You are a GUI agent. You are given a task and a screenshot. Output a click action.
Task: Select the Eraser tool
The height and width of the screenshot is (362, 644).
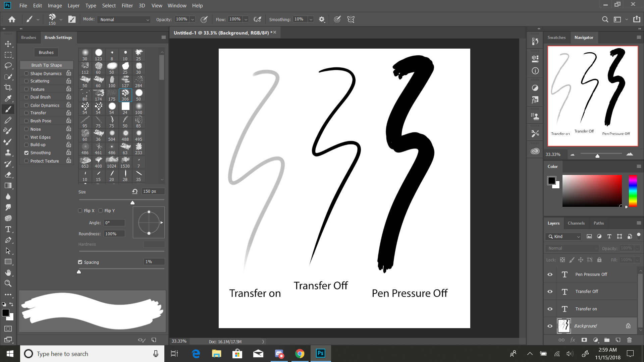point(8,175)
